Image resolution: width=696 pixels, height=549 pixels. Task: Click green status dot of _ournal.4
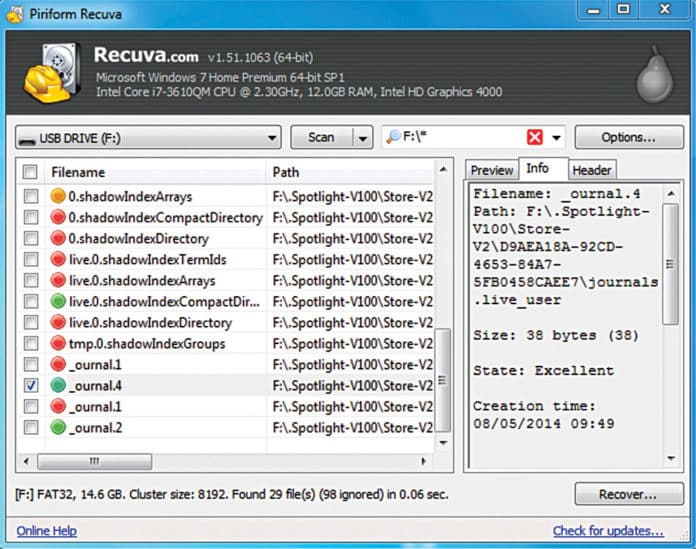click(x=57, y=386)
